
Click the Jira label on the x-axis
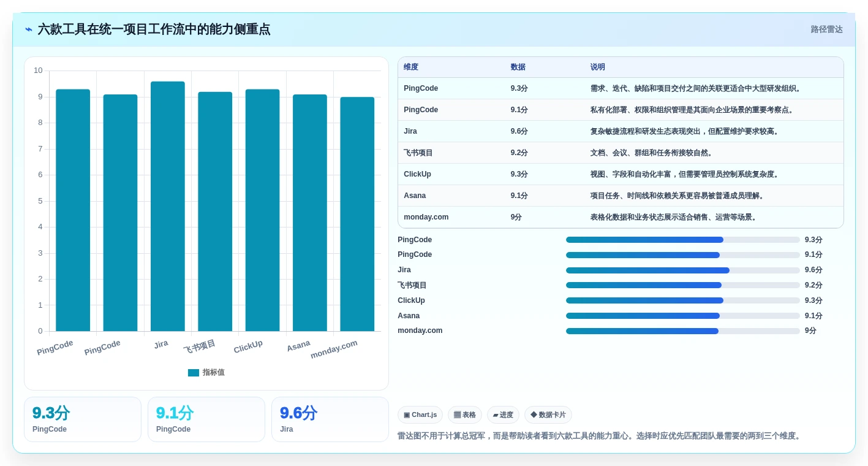(161, 345)
